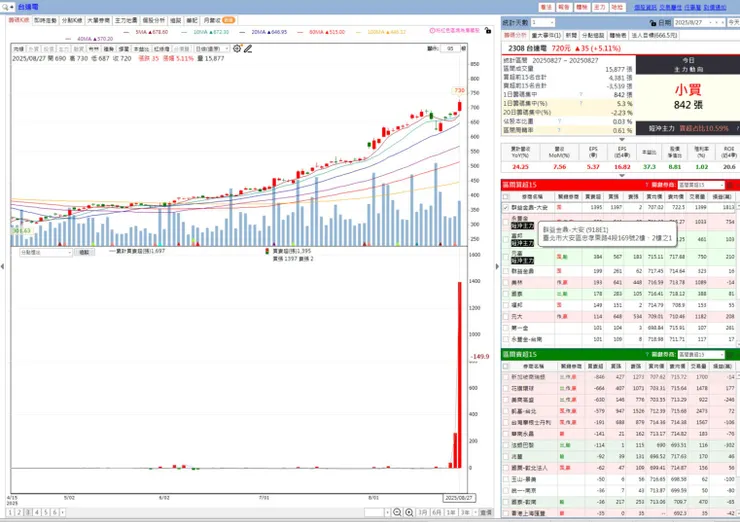
Task: Open 關聯券商 dropdown in 區間賣超15 header
Action: pyautogui.click(x=701, y=354)
